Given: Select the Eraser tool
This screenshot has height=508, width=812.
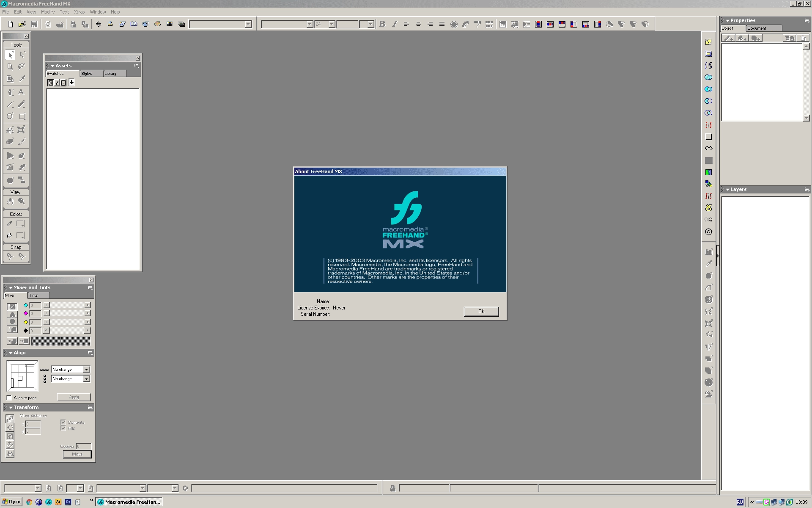Looking at the screenshot, I should click(10, 141).
